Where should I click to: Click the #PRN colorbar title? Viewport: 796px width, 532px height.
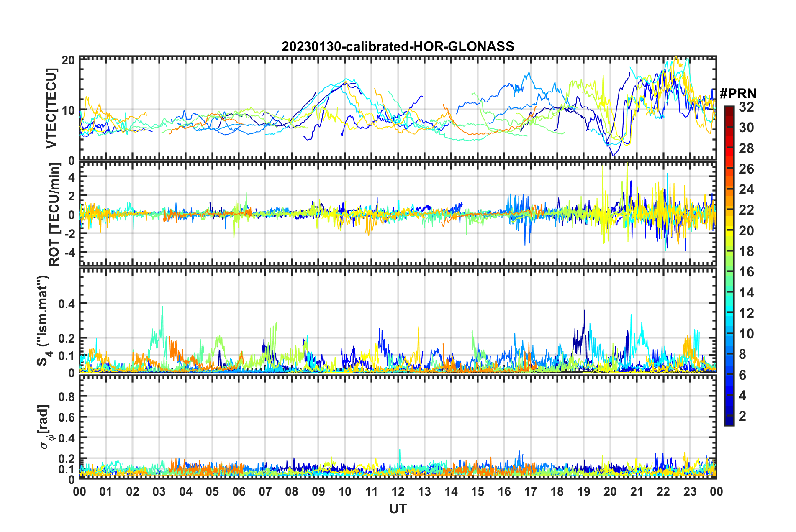pyautogui.click(x=738, y=93)
